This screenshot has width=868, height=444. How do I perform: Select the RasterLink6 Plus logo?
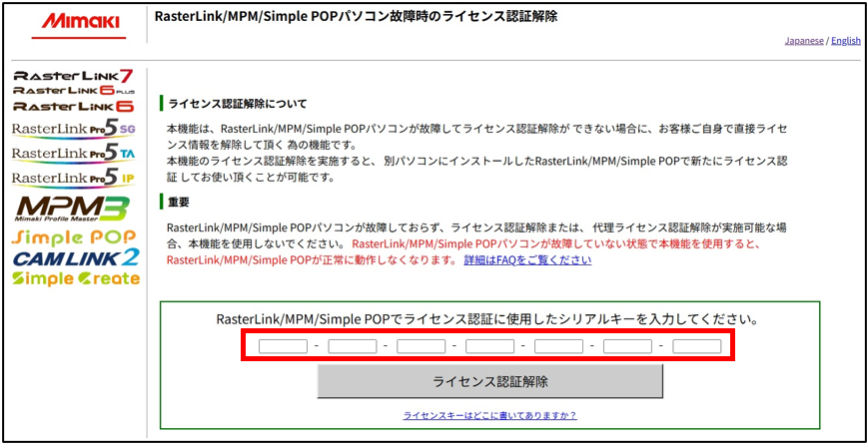[x=74, y=90]
